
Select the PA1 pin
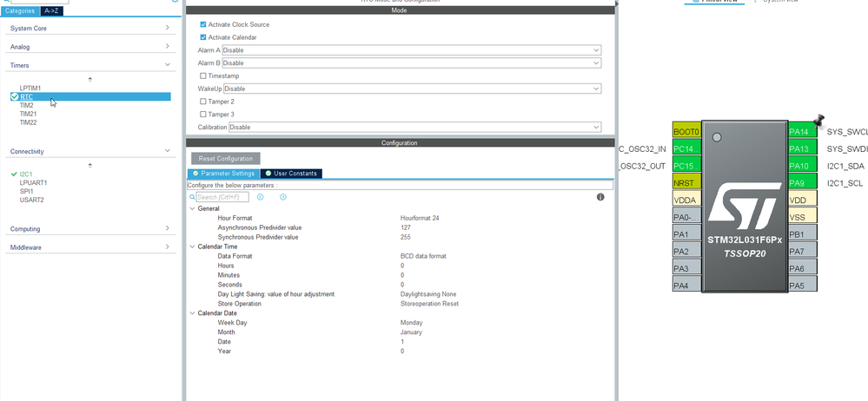[x=687, y=234]
